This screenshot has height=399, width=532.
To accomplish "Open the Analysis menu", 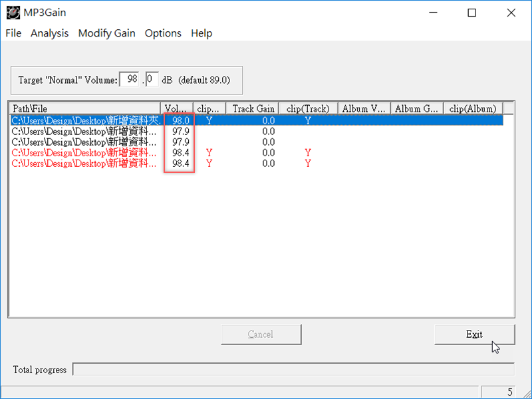I will [x=49, y=33].
